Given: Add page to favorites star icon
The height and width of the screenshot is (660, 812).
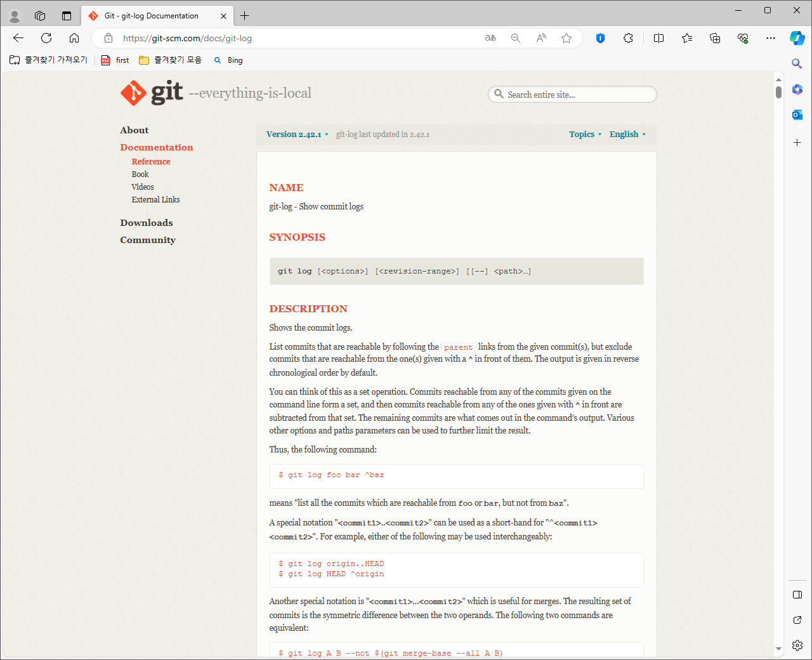Looking at the screenshot, I should 566,38.
